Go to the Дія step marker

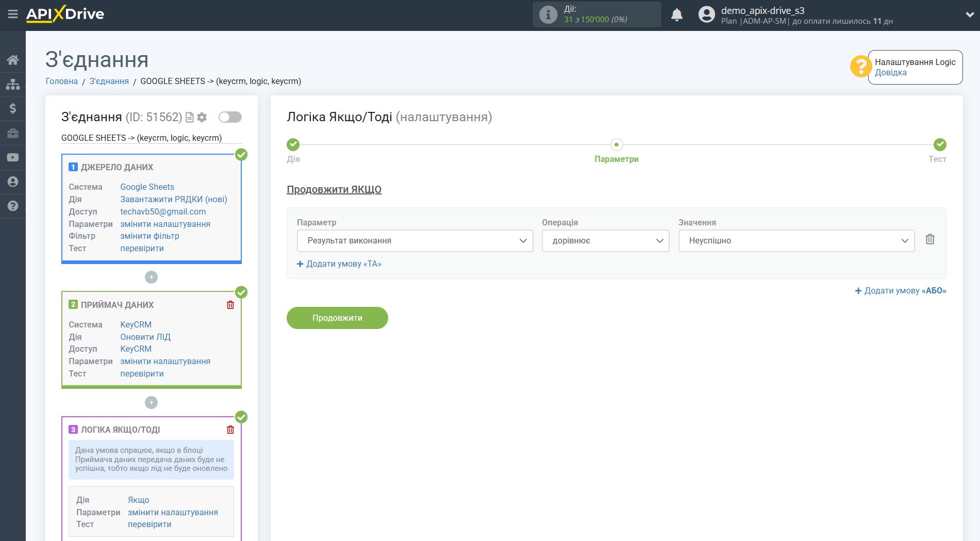[x=293, y=144]
